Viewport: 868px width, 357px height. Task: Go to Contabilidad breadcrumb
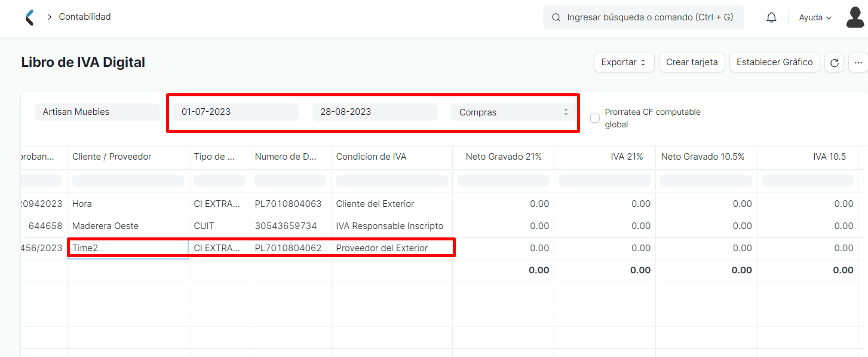pos(85,17)
